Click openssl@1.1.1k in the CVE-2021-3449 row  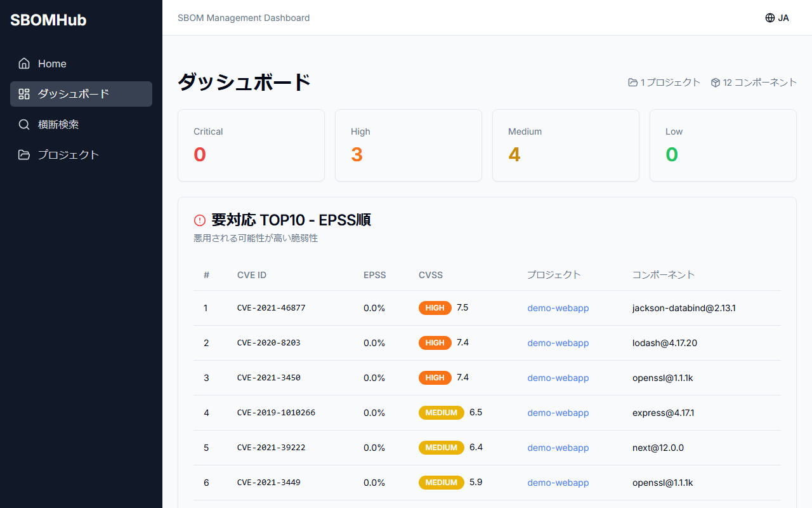coord(663,483)
